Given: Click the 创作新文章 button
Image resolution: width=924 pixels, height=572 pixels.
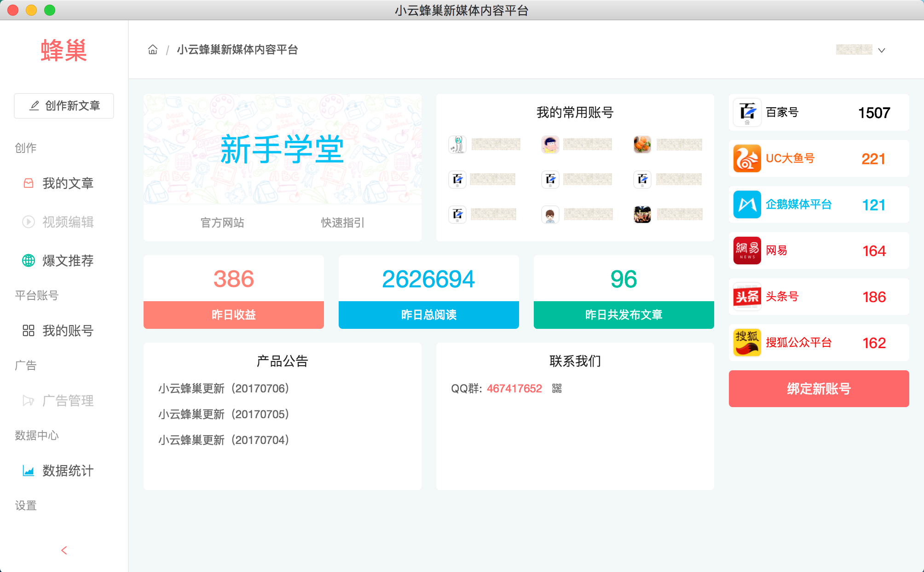Looking at the screenshot, I should (64, 106).
